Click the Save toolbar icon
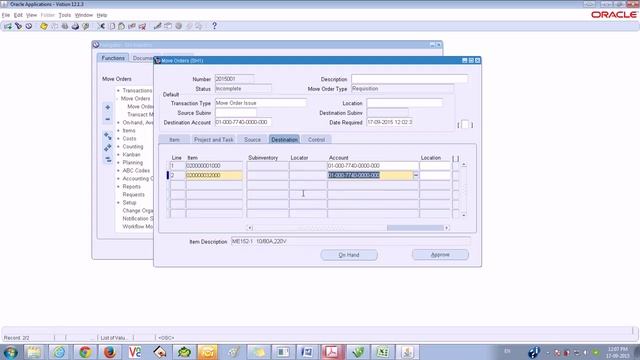 point(44,26)
